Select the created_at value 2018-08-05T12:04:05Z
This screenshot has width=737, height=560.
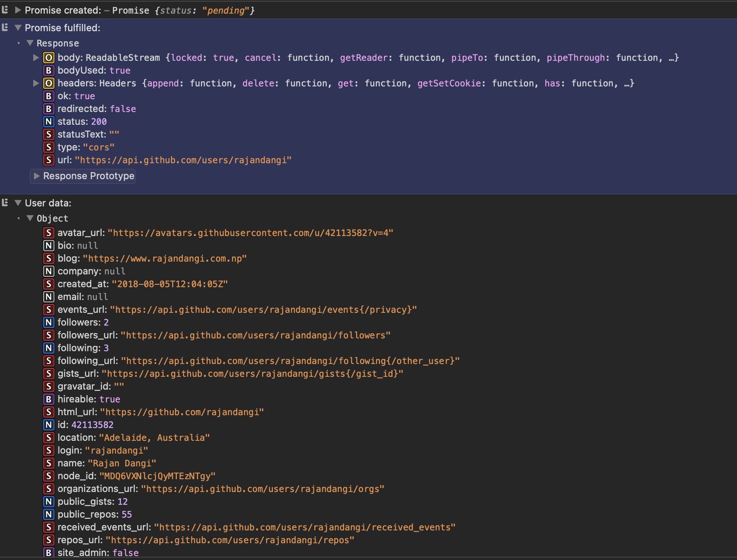tap(170, 284)
